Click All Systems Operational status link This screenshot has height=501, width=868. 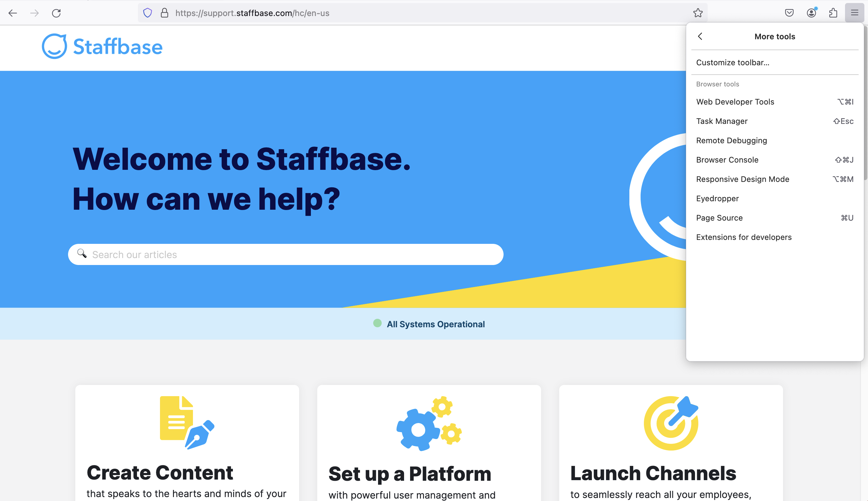tap(436, 324)
